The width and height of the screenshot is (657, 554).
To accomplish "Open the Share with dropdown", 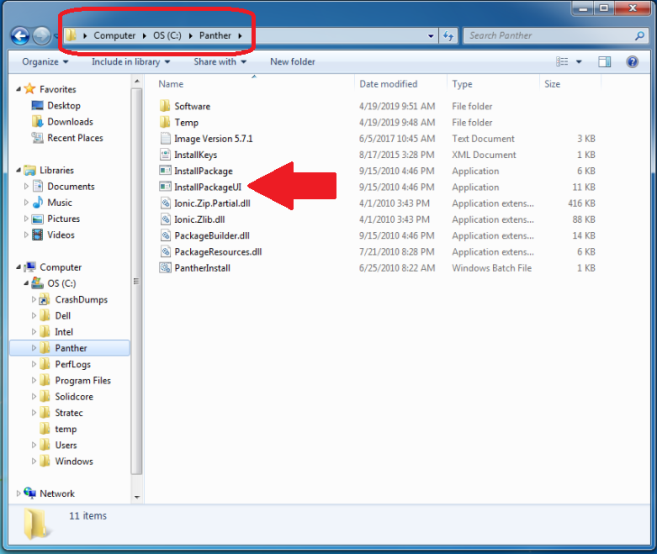I will (x=219, y=62).
